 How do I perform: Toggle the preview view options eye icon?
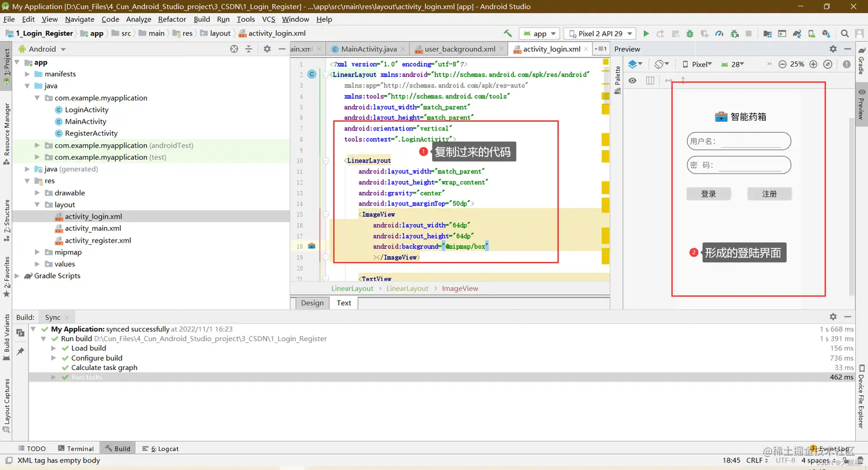pos(632,80)
